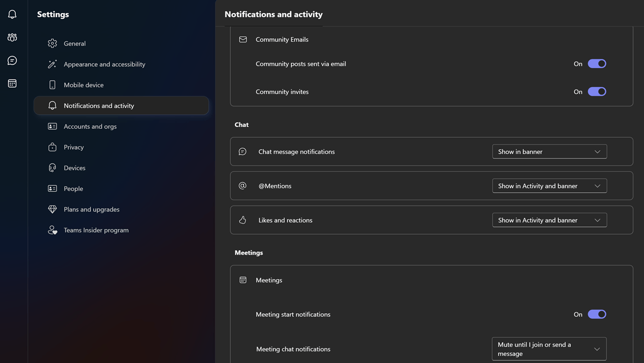644x363 pixels.
Task: Click the Teams Insider program icon
Action: tap(52, 230)
